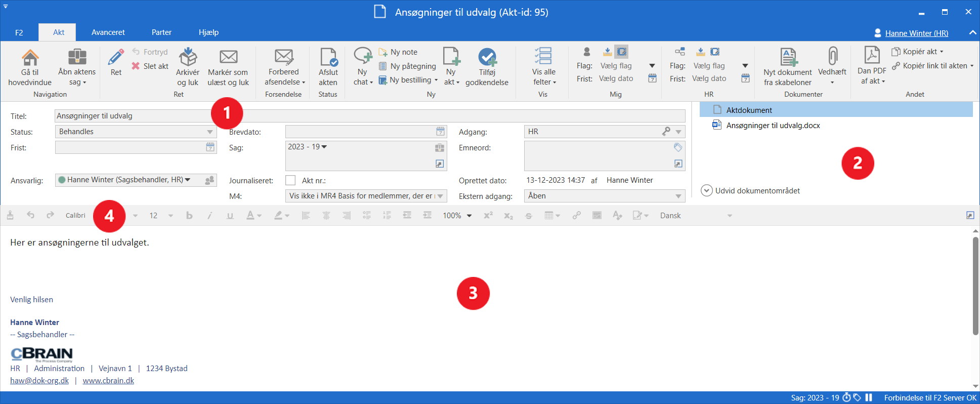Create a new record with Ny akt
980x404 pixels.
point(451,67)
